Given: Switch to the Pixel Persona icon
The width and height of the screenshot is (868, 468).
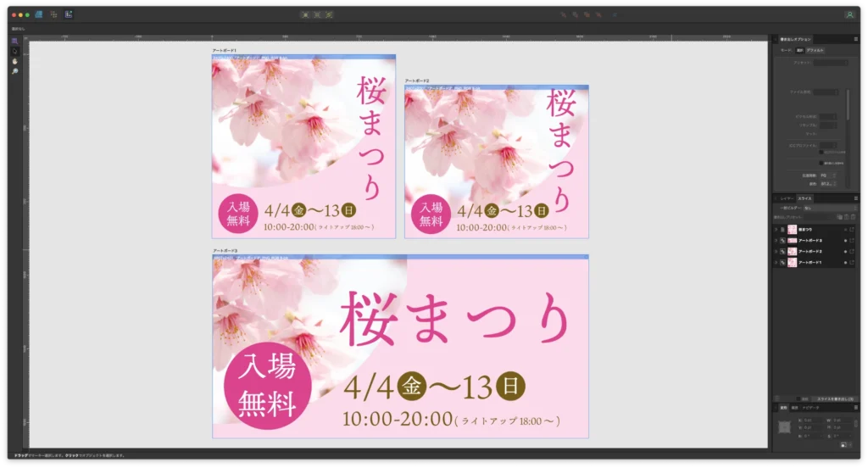Looking at the screenshot, I should click(x=53, y=14).
